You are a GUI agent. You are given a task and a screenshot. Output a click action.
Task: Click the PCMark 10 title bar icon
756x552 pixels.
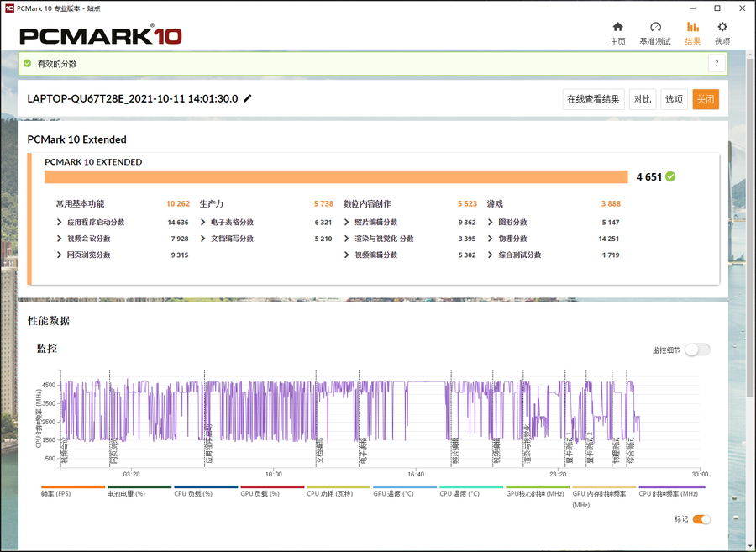point(8,8)
